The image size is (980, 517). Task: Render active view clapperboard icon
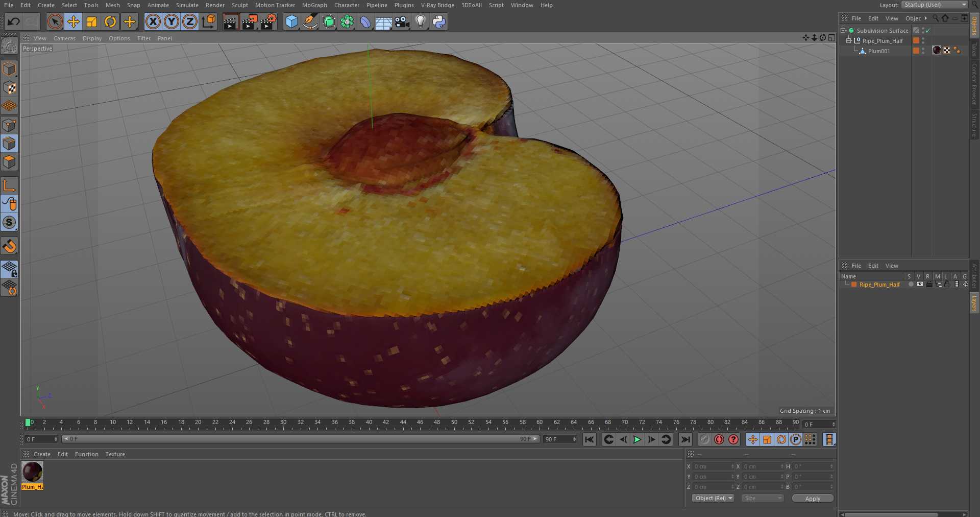(x=230, y=21)
